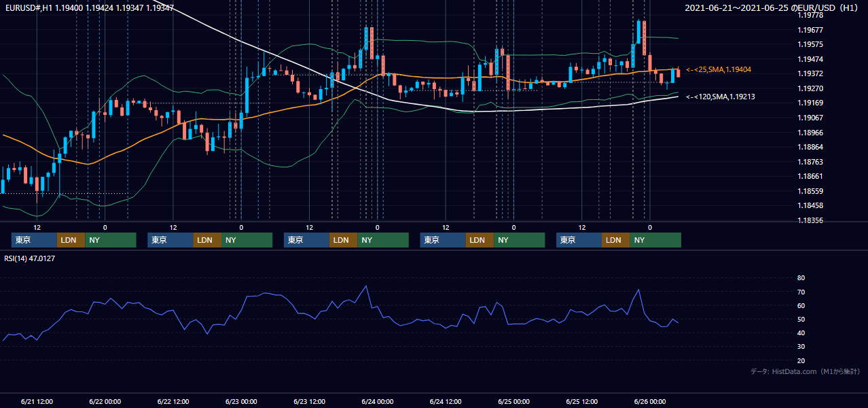
Task: Click RSI scale value 20
Action: [x=801, y=360]
